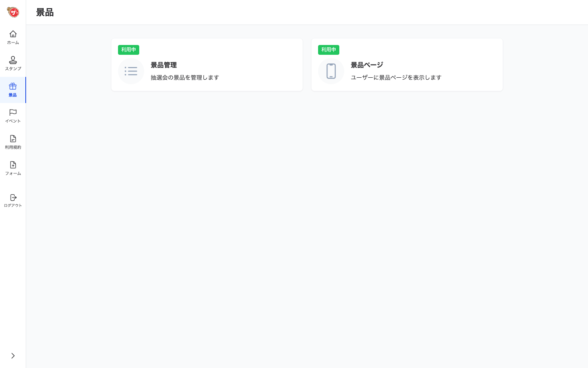Image resolution: width=588 pixels, height=368 pixels.
Task: Select the ホーム icon in the sidebar
Action: 13,34
